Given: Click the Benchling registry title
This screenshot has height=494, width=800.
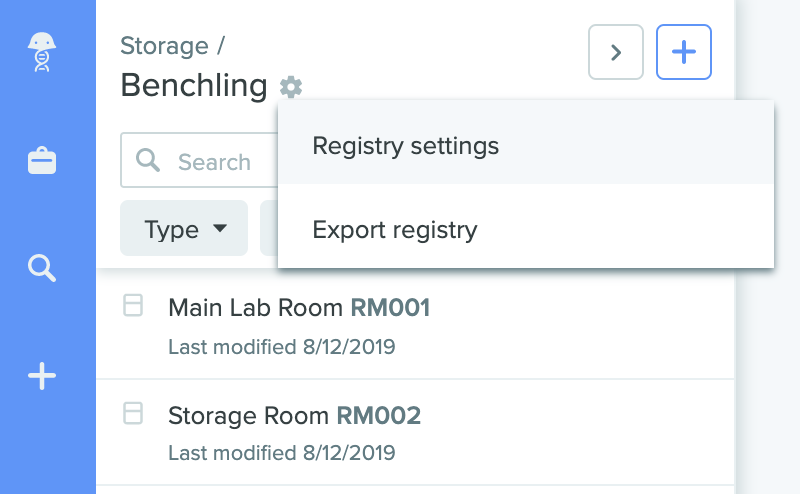Looking at the screenshot, I should [194, 85].
